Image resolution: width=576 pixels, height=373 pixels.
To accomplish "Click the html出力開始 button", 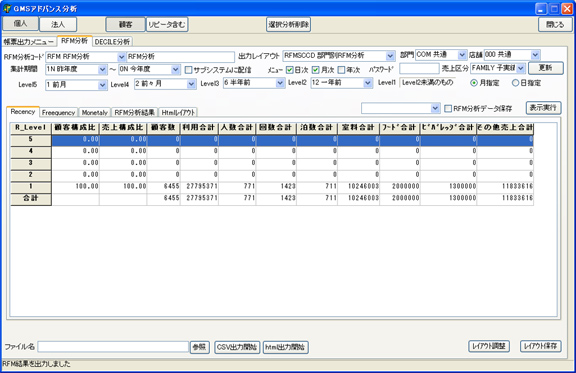I will click(x=285, y=347).
